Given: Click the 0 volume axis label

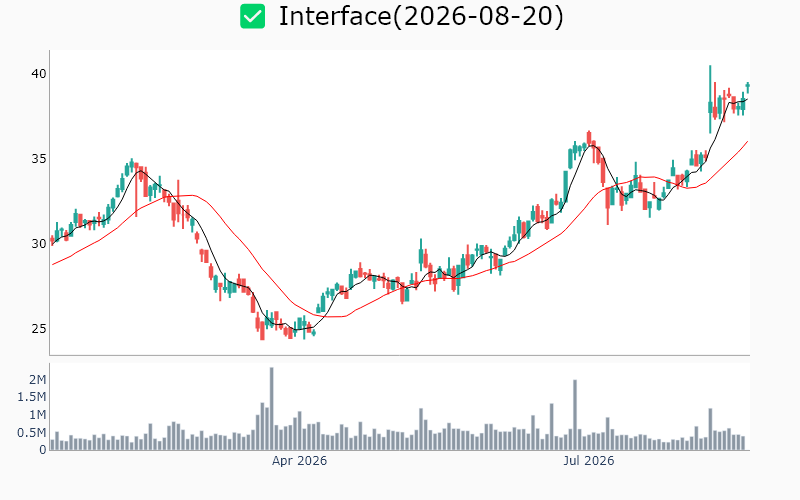Looking at the screenshot, I should pos(43,450).
